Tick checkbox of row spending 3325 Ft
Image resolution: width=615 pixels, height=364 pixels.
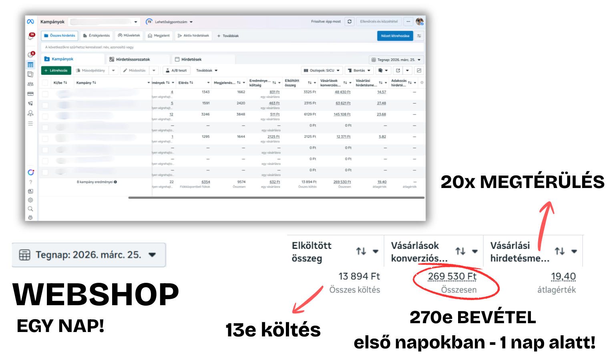click(x=45, y=94)
